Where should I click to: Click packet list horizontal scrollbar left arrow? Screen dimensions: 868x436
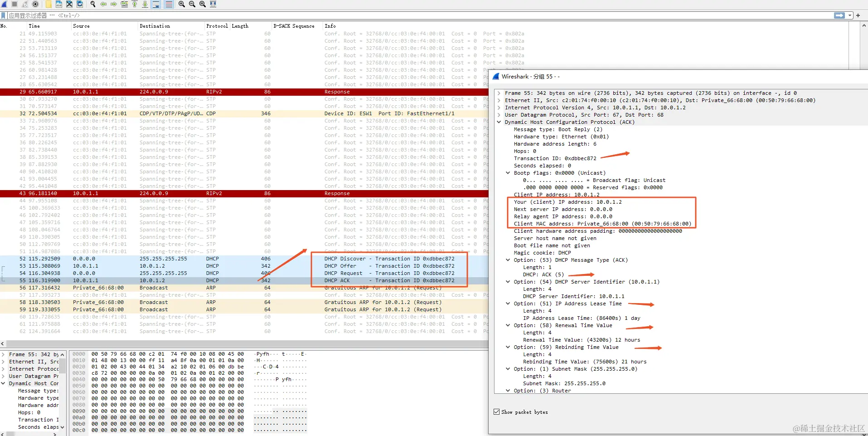tap(3, 344)
